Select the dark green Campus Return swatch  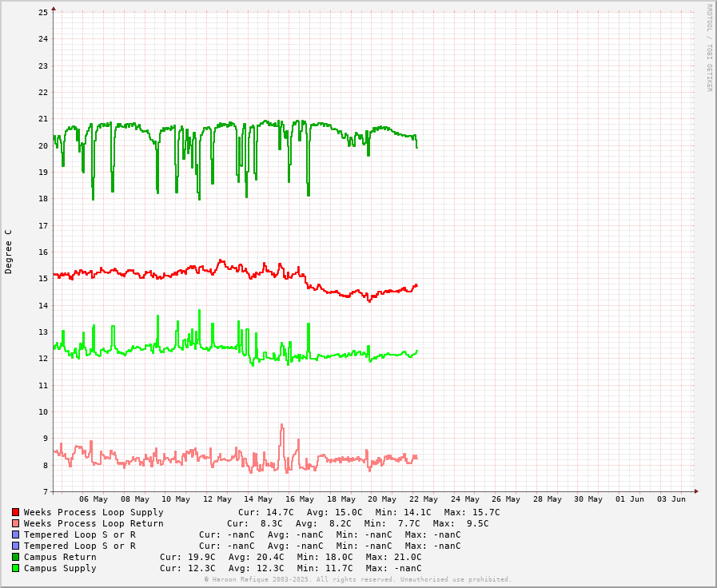(15, 557)
